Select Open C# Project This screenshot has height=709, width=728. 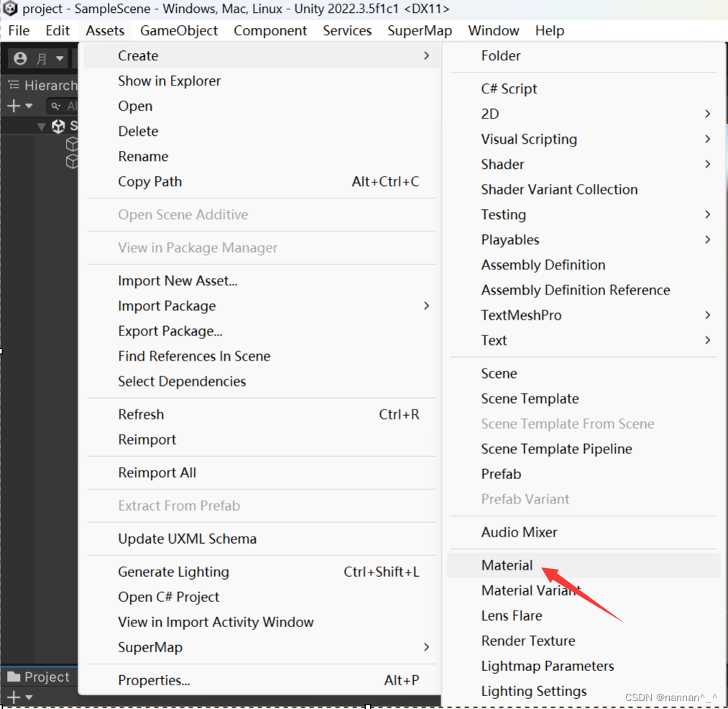262,597
